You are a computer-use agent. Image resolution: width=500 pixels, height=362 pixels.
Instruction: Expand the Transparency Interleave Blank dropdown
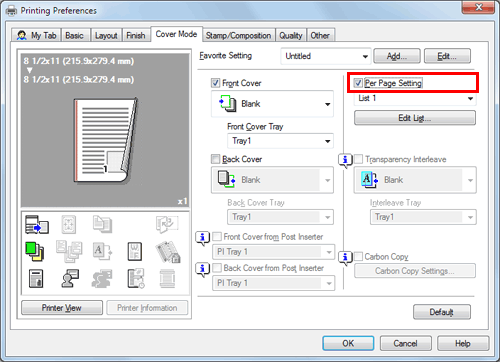coord(415,180)
